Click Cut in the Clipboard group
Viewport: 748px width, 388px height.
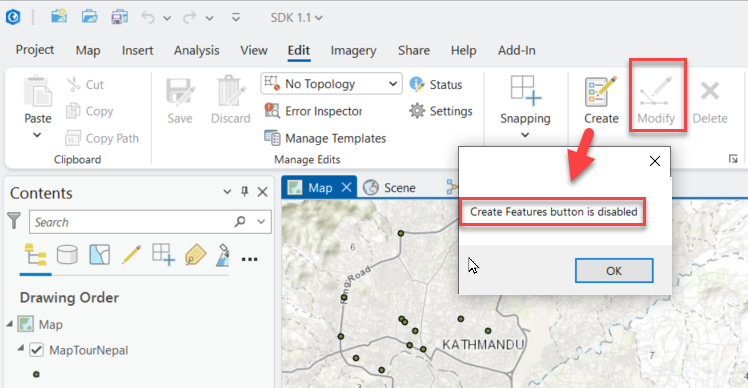coord(85,84)
